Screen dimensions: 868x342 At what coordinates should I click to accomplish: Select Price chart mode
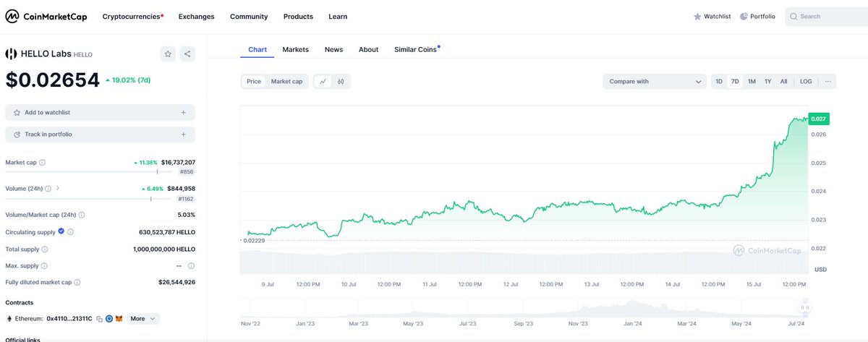click(254, 82)
